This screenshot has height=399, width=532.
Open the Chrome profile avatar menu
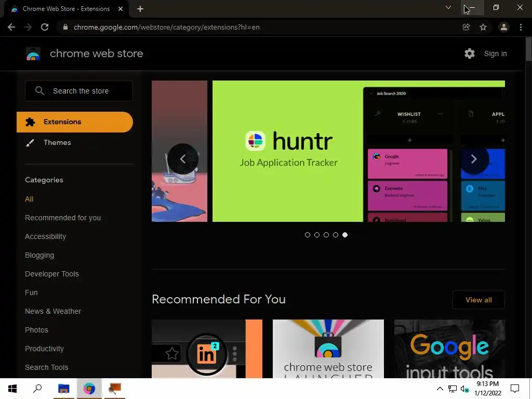504,27
